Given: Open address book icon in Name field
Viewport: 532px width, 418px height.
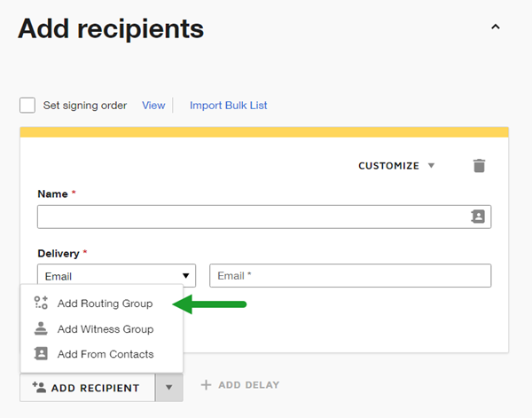Looking at the screenshot, I should (x=478, y=217).
